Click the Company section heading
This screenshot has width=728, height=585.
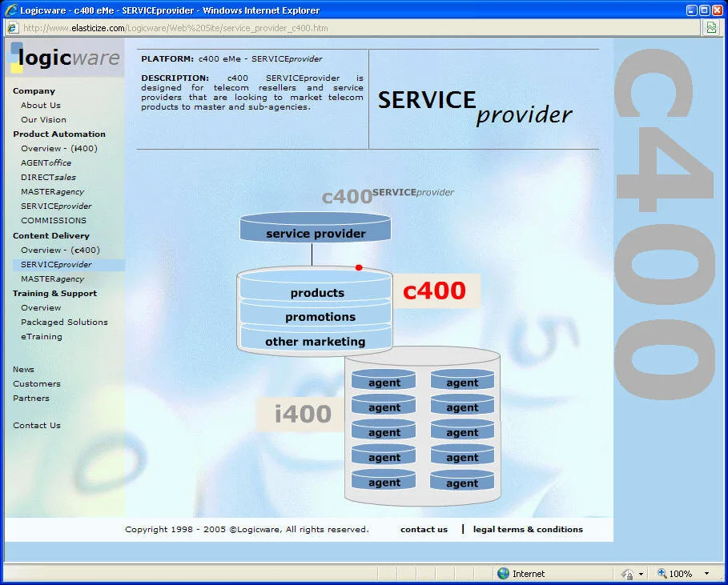(34, 91)
